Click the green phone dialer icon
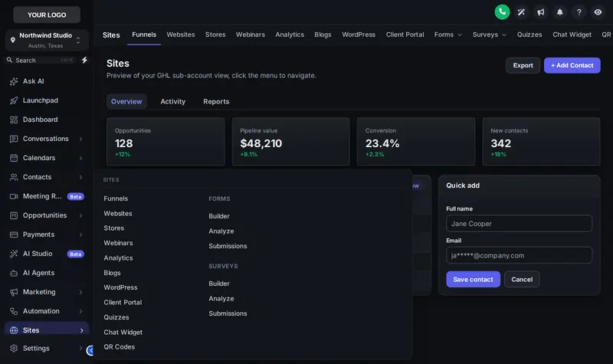This screenshot has height=364, width=613. point(502,12)
